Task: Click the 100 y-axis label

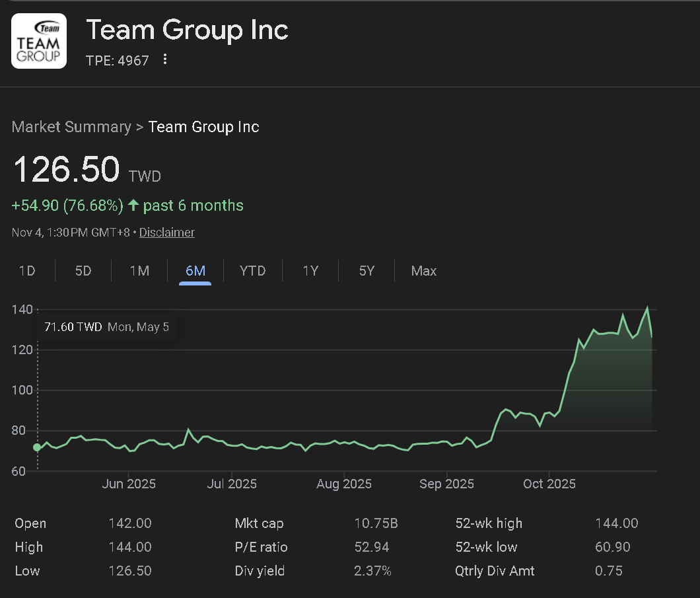Action: pos(22,390)
